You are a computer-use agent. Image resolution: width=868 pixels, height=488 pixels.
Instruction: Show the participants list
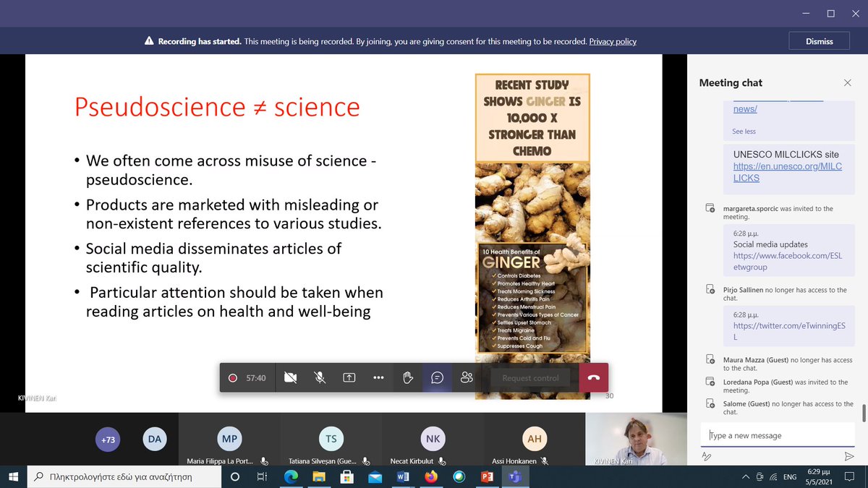(466, 377)
